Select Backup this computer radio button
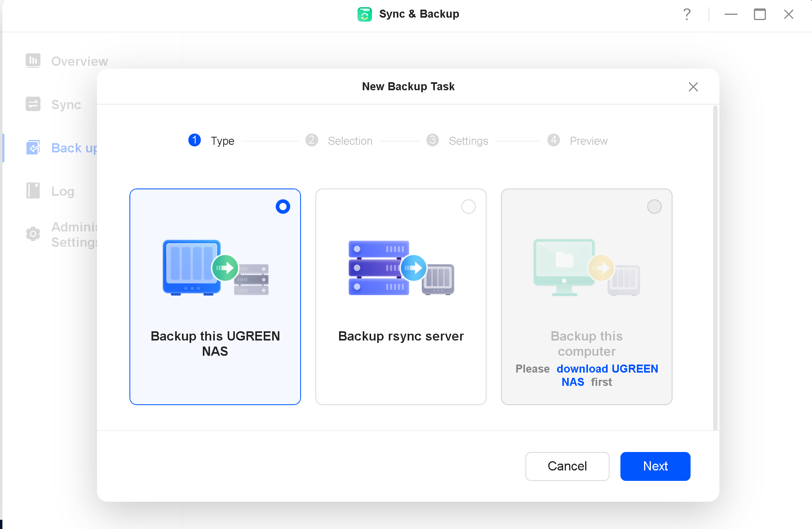Screen dimensions: 812x529 (654, 207)
